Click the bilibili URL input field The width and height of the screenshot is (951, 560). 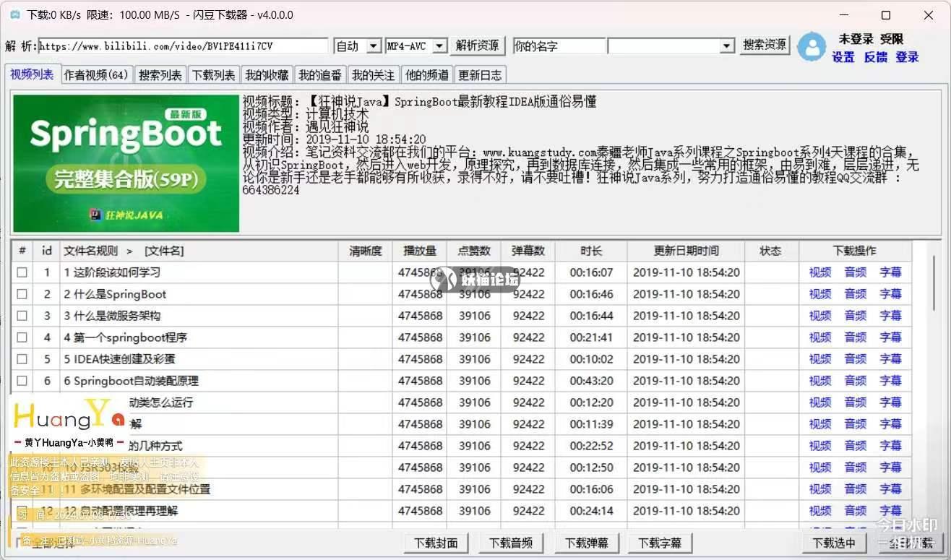click(184, 46)
